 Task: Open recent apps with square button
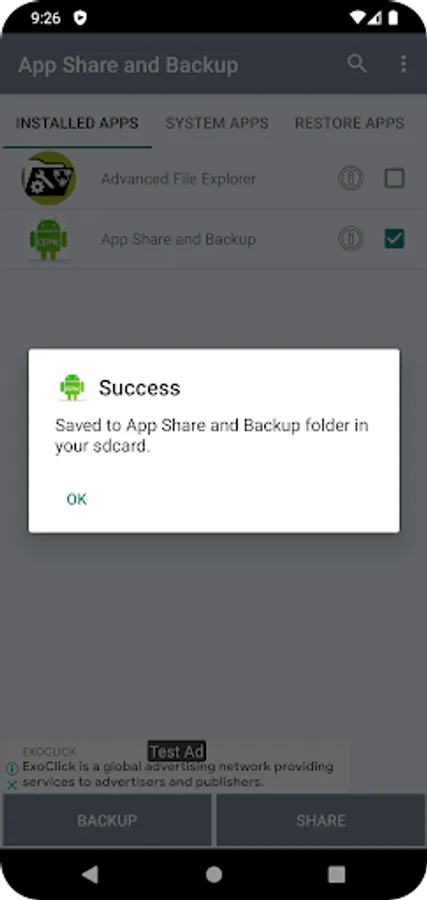pos(336,874)
